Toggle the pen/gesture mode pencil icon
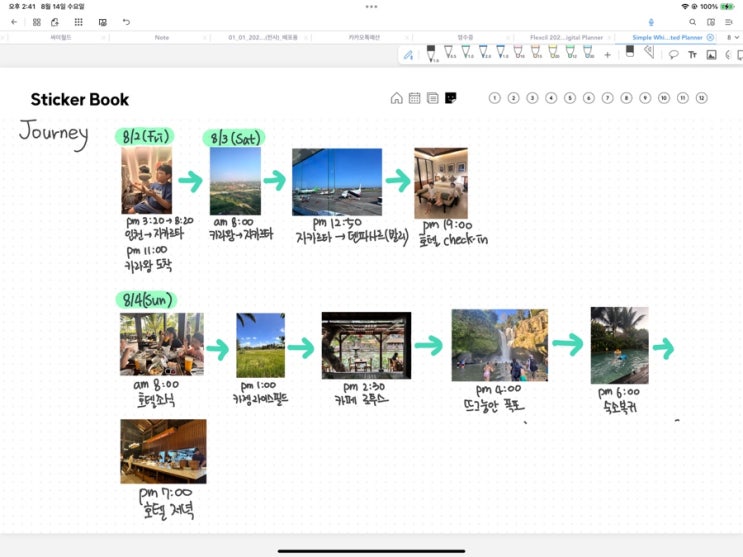 click(x=408, y=55)
